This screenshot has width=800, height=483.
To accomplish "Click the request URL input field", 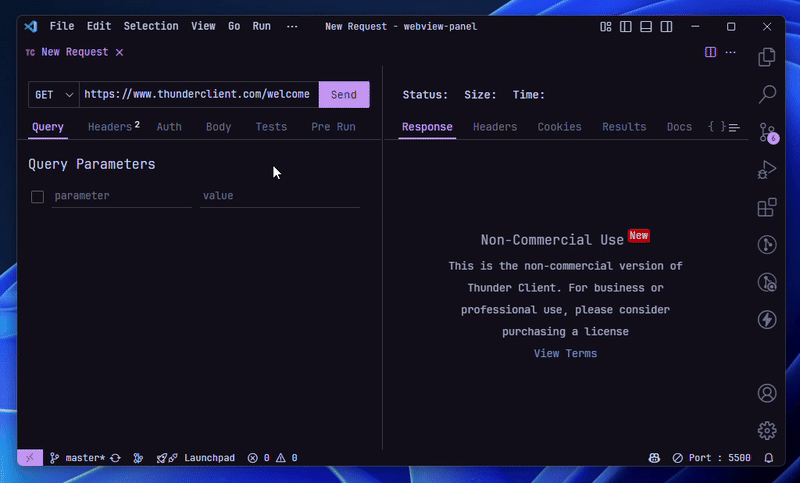I will (199, 94).
